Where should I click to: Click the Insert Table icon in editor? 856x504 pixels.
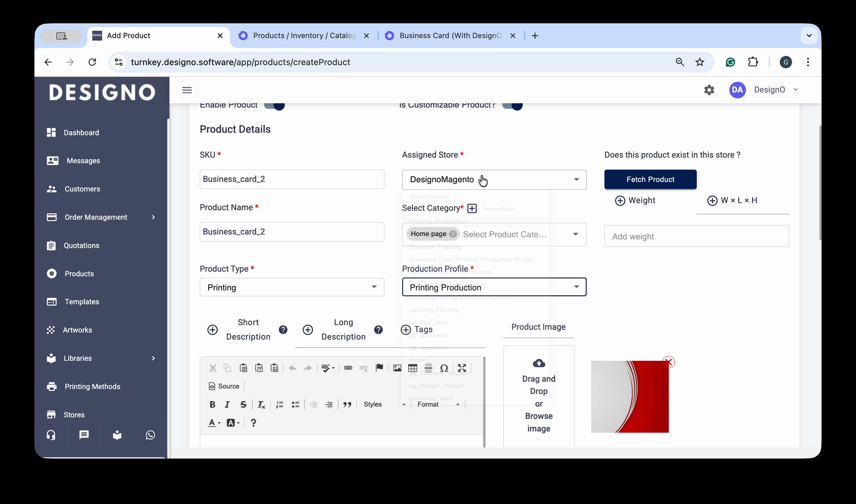tap(412, 368)
